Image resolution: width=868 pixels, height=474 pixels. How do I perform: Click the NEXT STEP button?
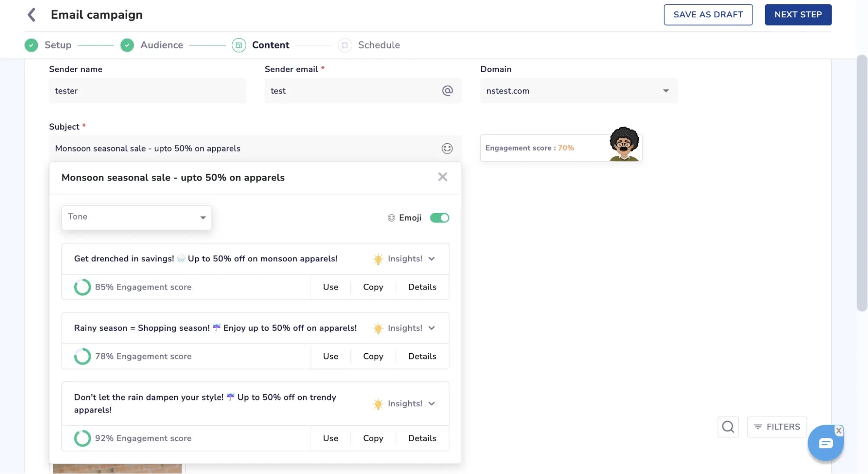(798, 14)
